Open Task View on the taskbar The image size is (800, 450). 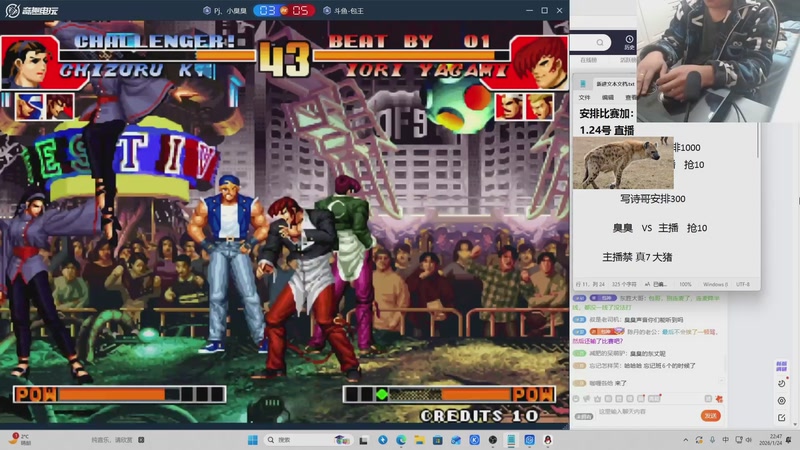363,440
